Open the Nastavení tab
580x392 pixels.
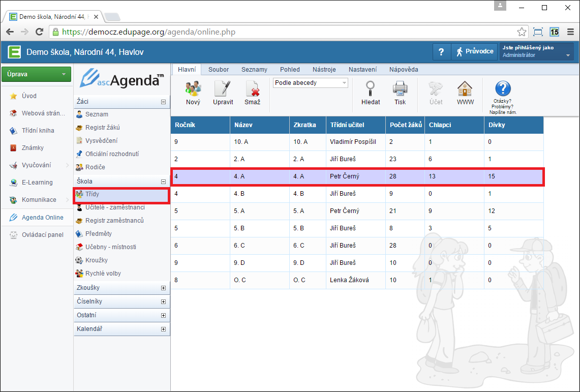click(362, 70)
